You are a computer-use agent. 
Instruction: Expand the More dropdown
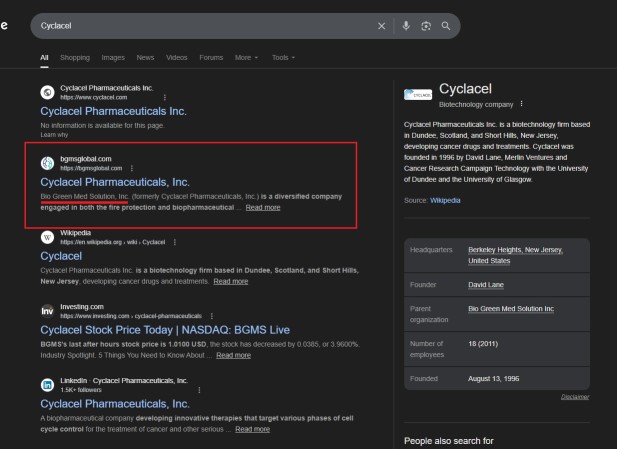point(246,57)
